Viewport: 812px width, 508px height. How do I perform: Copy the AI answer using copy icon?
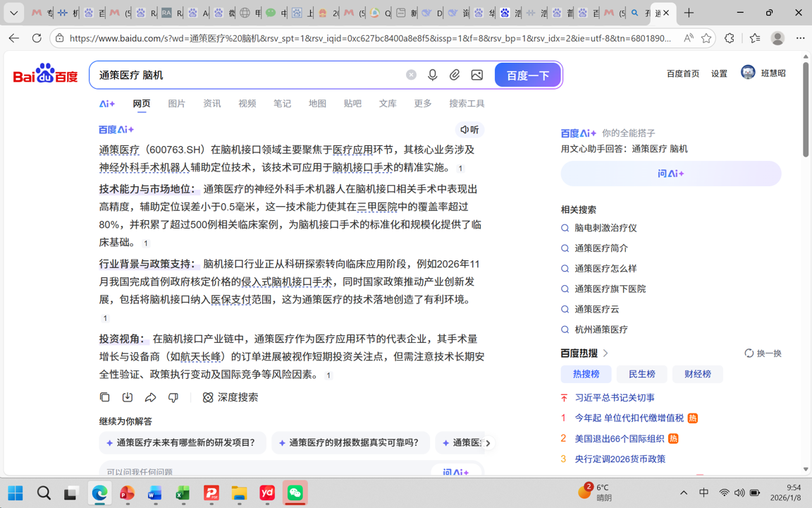coord(105,398)
